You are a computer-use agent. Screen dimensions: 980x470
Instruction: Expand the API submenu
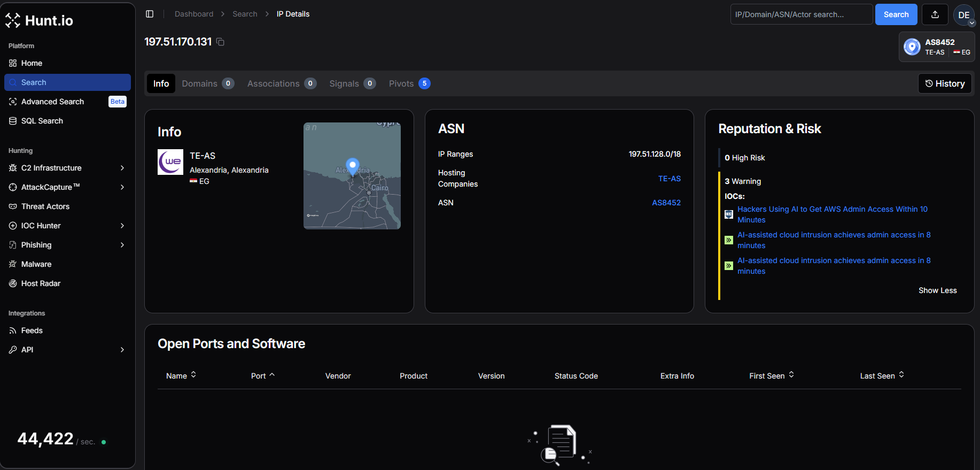point(122,350)
